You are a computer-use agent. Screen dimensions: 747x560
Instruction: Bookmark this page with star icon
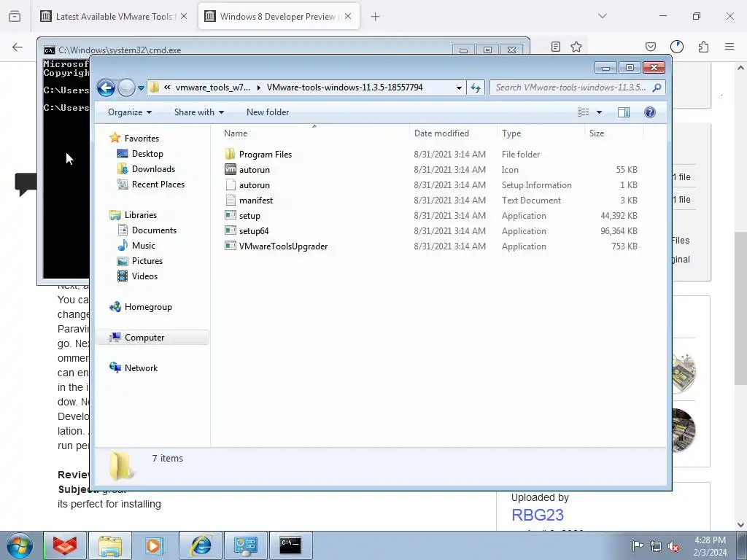[x=576, y=47]
